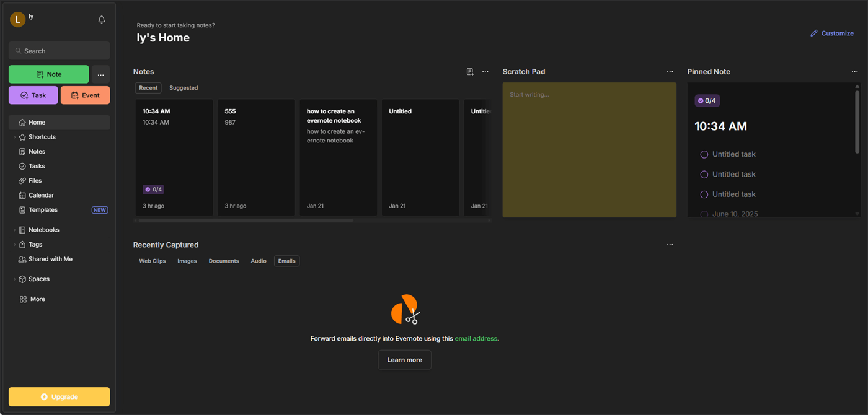Click the Shared with Me people icon
The height and width of the screenshot is (415, 868).
(x=22, y=260)
